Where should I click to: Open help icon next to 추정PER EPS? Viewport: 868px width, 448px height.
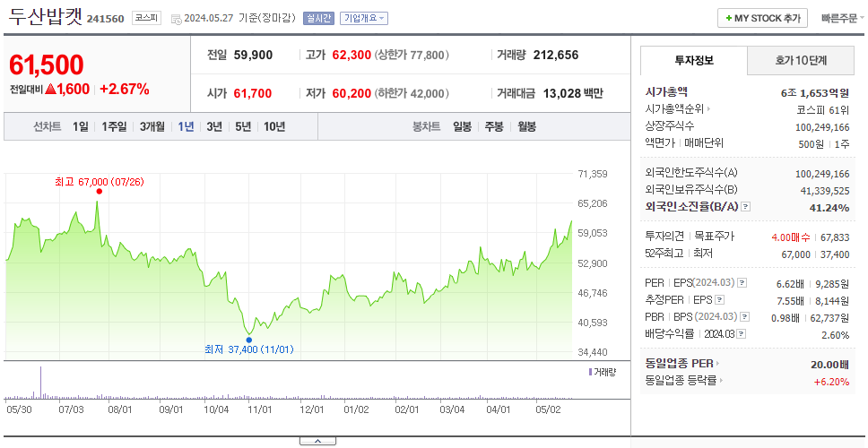coord(719,300)
